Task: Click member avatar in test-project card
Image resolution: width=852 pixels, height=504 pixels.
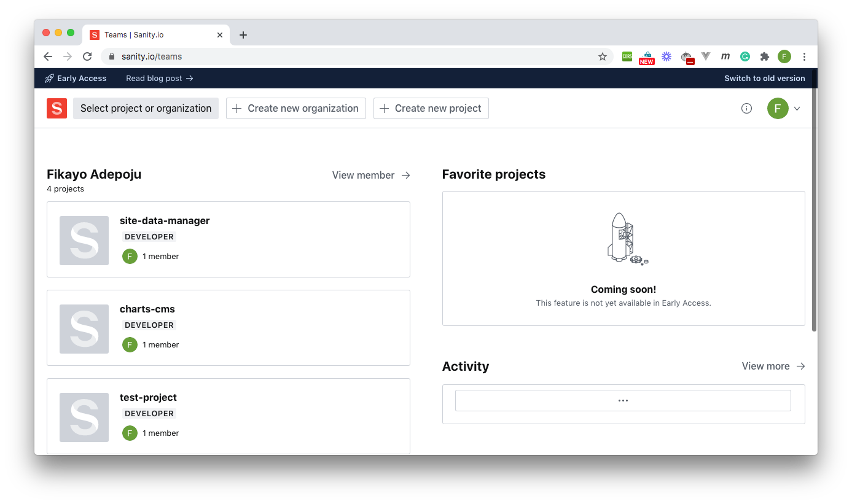Action: (x=130, y=433)
